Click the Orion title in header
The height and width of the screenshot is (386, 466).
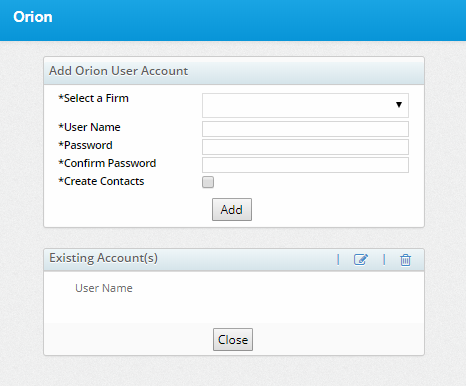[33, 17]
